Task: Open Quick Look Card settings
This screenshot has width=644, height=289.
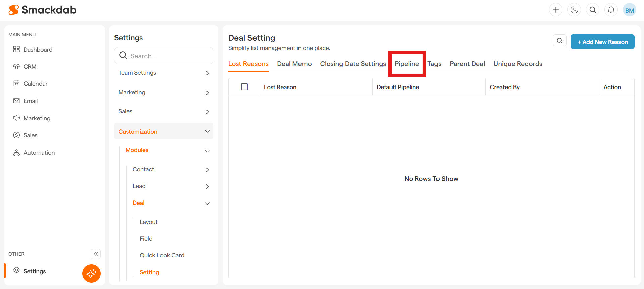Action: (x=162, y=255)
